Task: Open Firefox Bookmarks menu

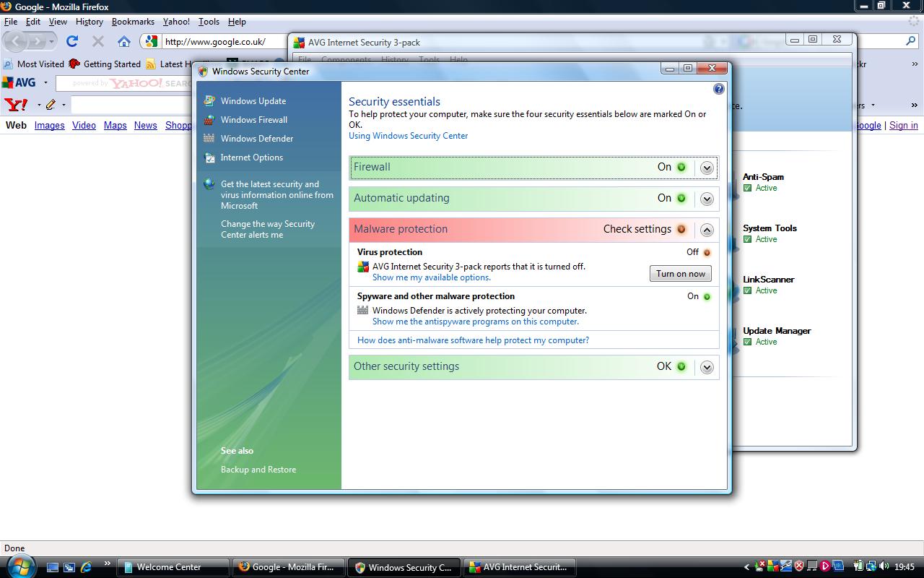Action: click(133, 22)
